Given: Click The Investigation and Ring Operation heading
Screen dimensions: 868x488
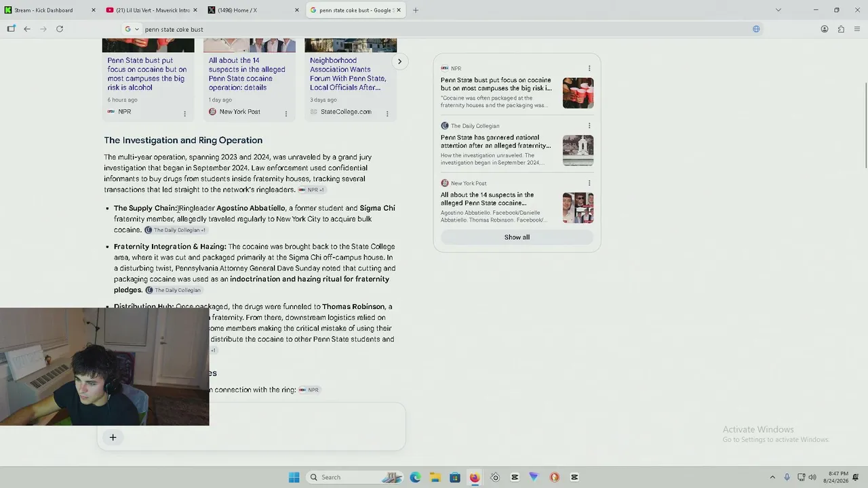Looking at the screenshot, I should click(183, 140).
